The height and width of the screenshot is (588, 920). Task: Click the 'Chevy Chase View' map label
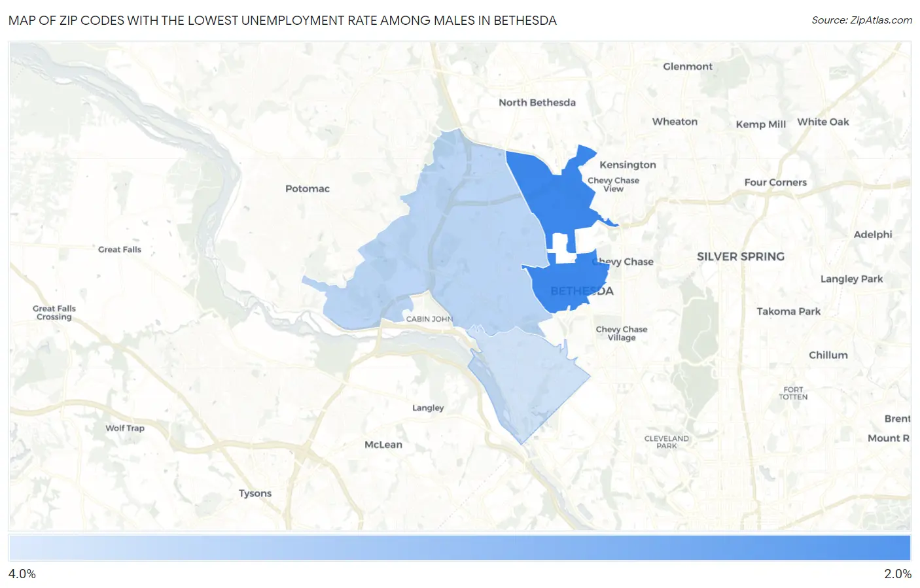click(x=613, y=184)
